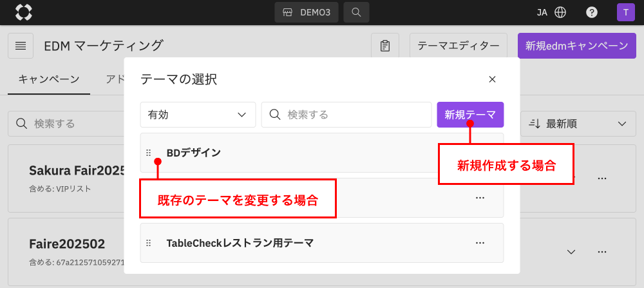Click the clipboard icon button
Viewport: 644px width, 288px height.
pyautogui.click(x=385, y=46)
